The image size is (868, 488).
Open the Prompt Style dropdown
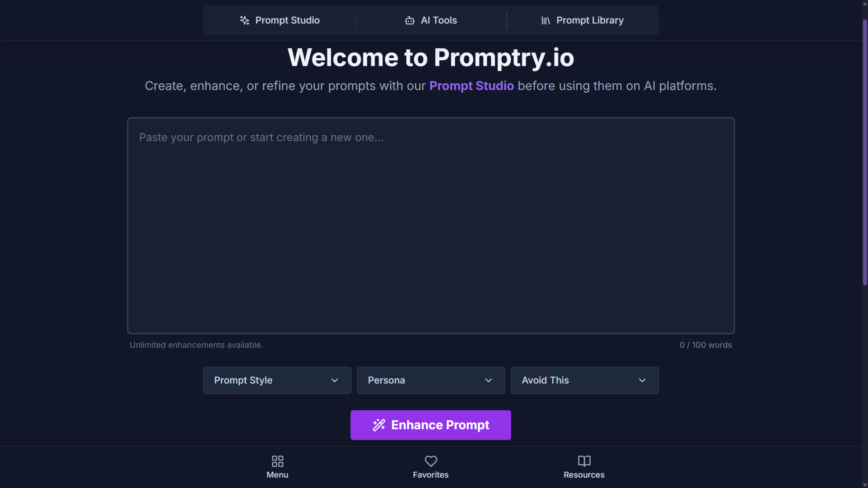tap(276, 380)
